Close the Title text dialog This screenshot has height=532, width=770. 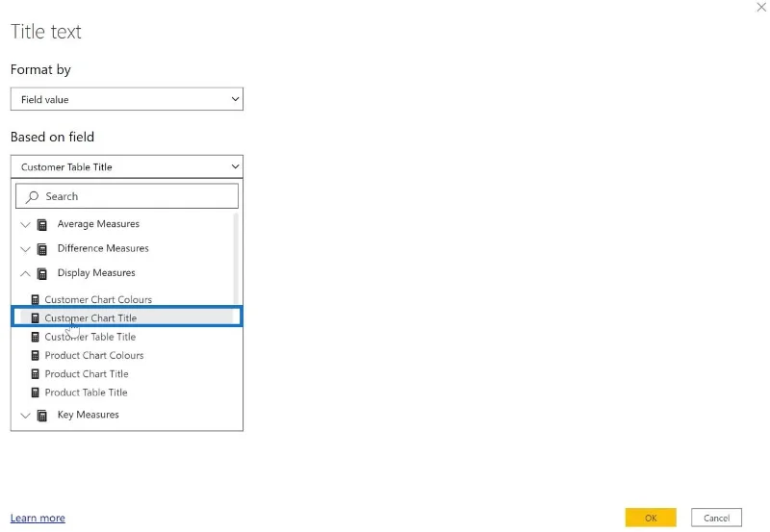761,8
